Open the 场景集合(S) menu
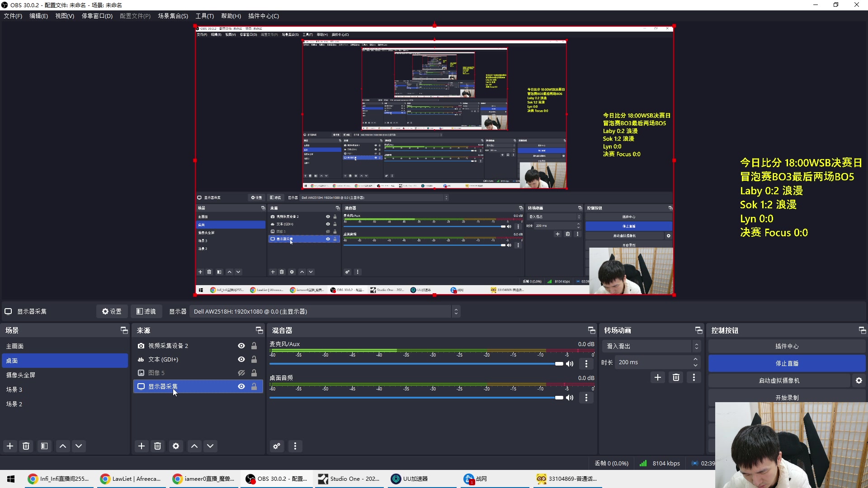 coord(173,16)
